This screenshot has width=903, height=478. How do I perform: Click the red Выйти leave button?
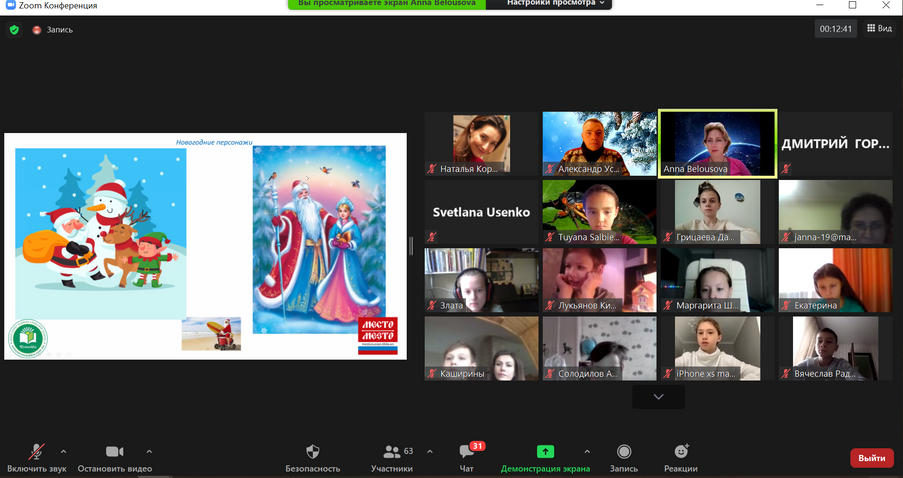[x=872, y=458]
